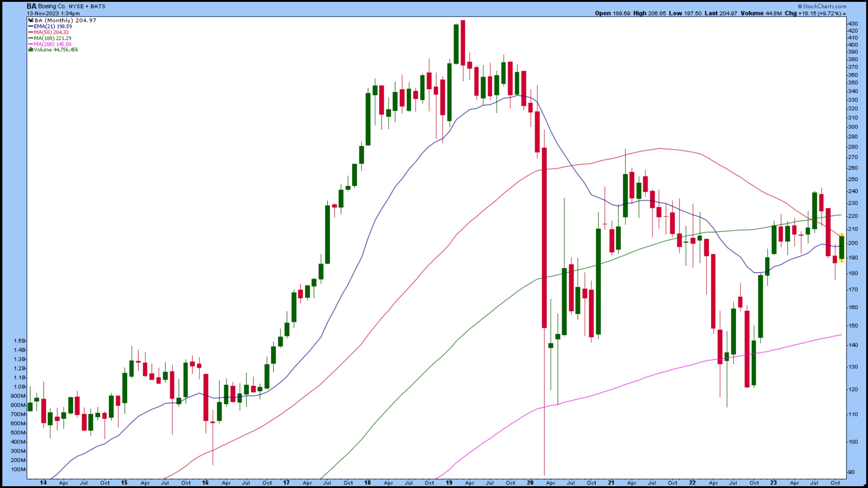Click the year 20 marker on the time axis

click(530, 483)
